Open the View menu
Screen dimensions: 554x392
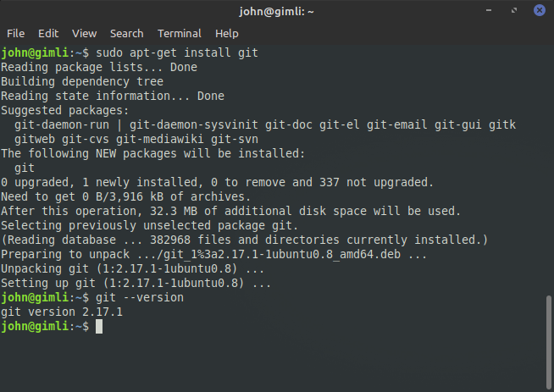tap(84, 34)
